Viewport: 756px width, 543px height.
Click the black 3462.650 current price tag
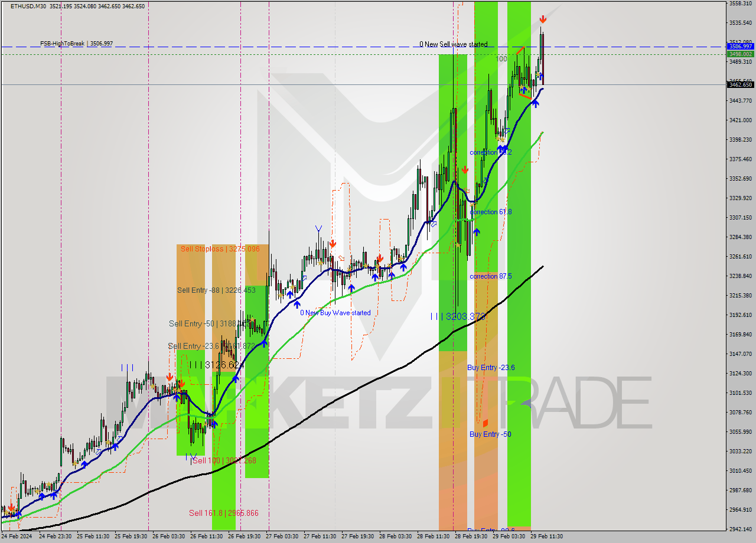740,85
